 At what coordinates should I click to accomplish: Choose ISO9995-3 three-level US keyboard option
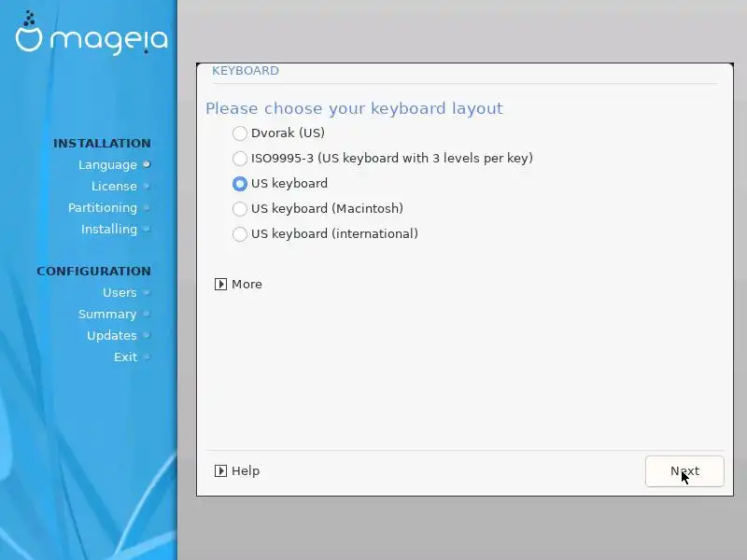[240, 158]
